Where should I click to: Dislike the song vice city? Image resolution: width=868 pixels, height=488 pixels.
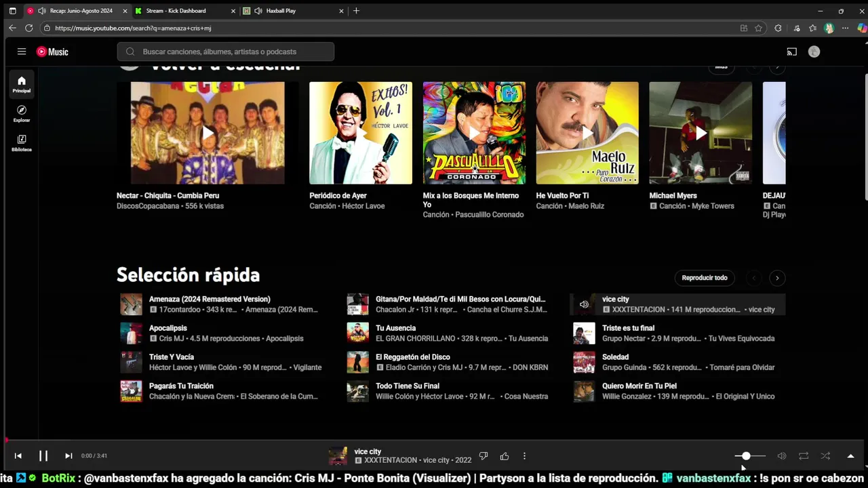click(x=484, y=456)
